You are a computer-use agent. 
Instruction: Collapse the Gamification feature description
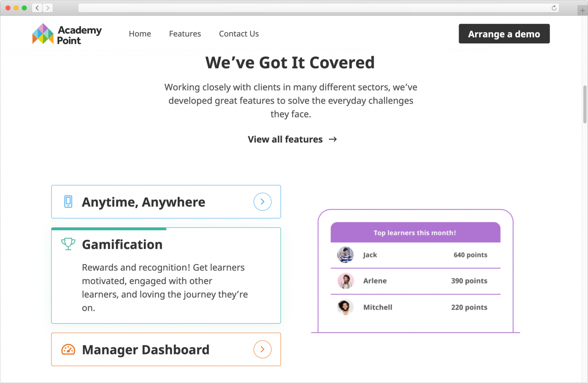(122, 244)
